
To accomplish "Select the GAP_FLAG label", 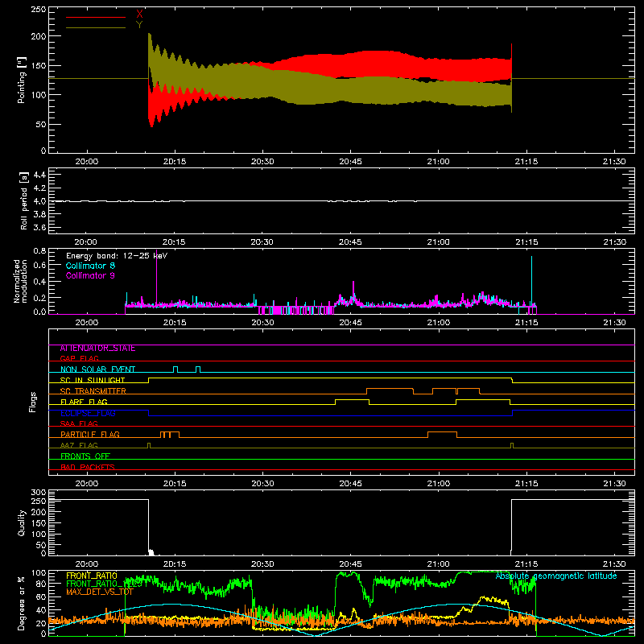I will (x=79, y=358).
